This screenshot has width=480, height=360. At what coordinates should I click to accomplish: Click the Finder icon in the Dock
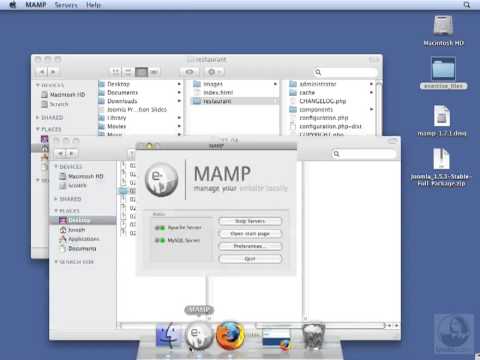click(x=169, y=335)
